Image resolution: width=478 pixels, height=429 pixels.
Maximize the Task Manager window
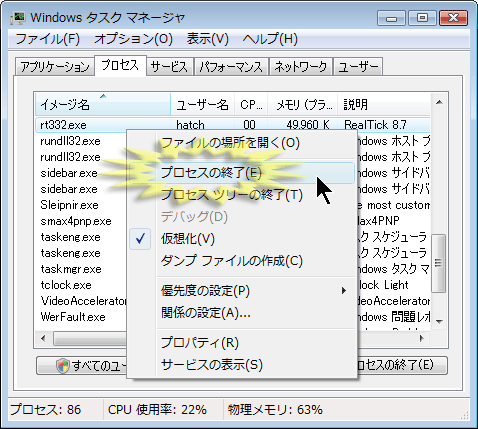click(x=422, y=18)
